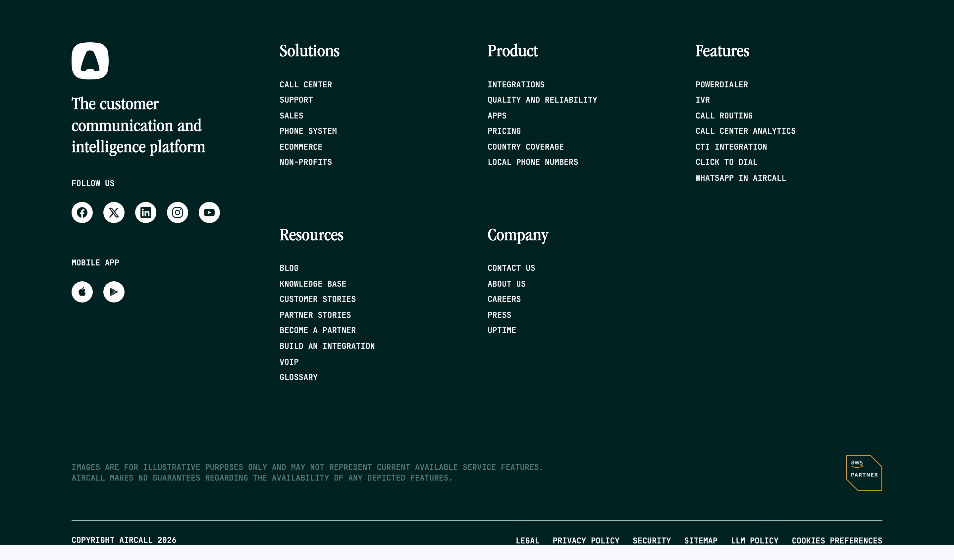The image size is (954, 560).
Task: Open Build an Integration link
Action: [327, 346]
